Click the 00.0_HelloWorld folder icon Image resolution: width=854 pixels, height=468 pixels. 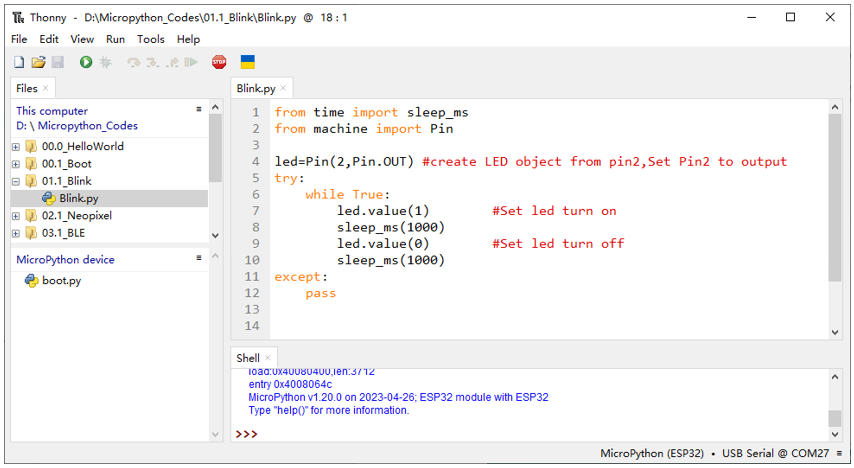[x=32, y=147]
